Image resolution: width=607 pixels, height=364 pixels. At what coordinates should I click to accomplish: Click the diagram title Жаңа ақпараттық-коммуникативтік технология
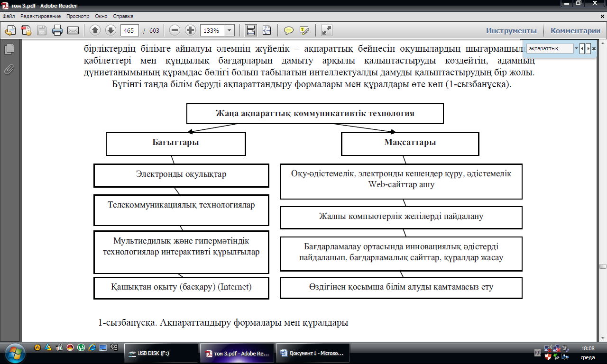click(x=315, y=114)
